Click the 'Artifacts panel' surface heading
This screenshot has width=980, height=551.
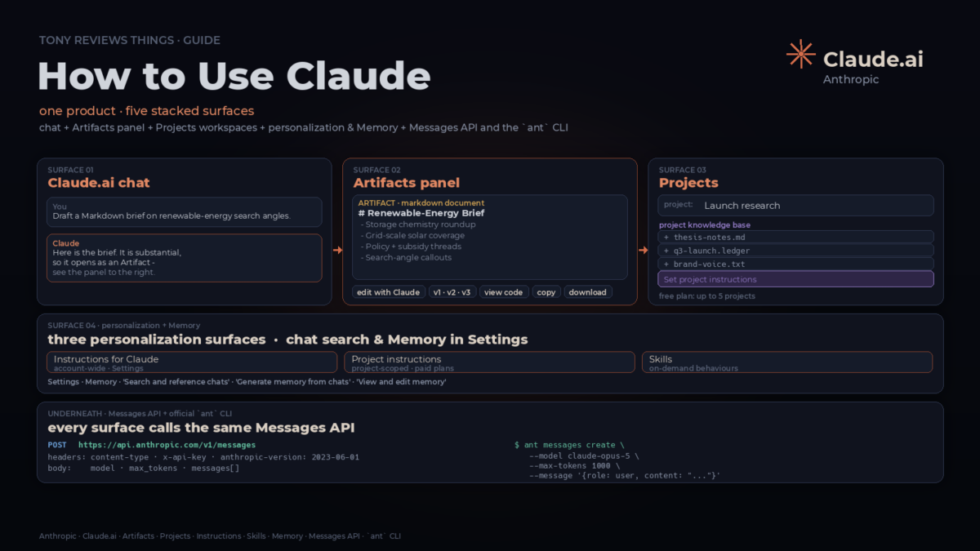click(407, 183)
